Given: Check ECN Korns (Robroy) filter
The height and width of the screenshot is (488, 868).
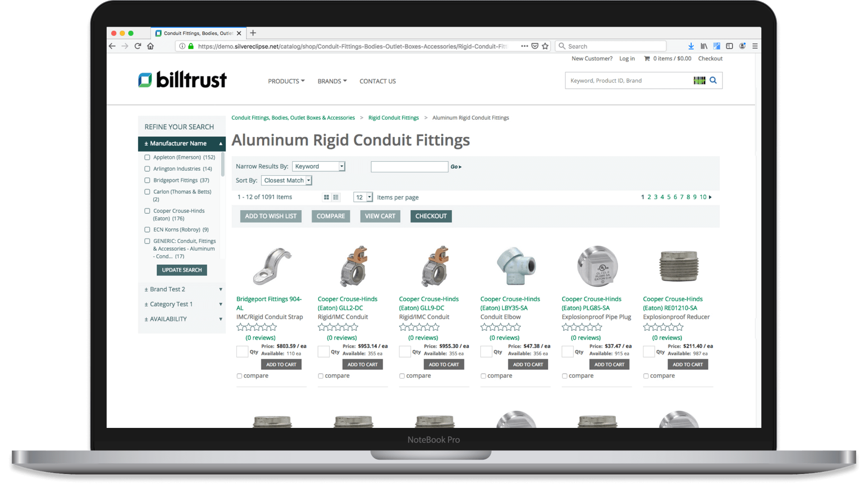Looking at the screenshot, I should click(x=147, y=230).
